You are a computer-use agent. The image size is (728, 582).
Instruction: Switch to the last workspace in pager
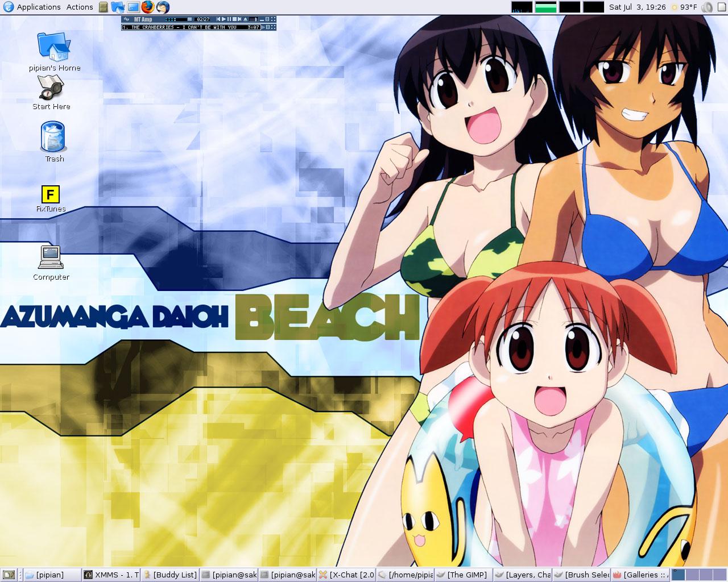(719, 575)
